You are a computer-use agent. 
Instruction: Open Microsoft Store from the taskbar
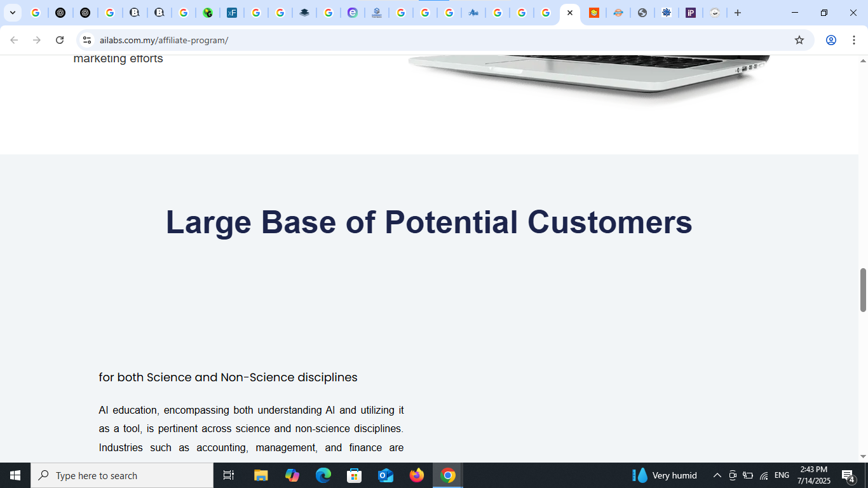coord(355,475)
